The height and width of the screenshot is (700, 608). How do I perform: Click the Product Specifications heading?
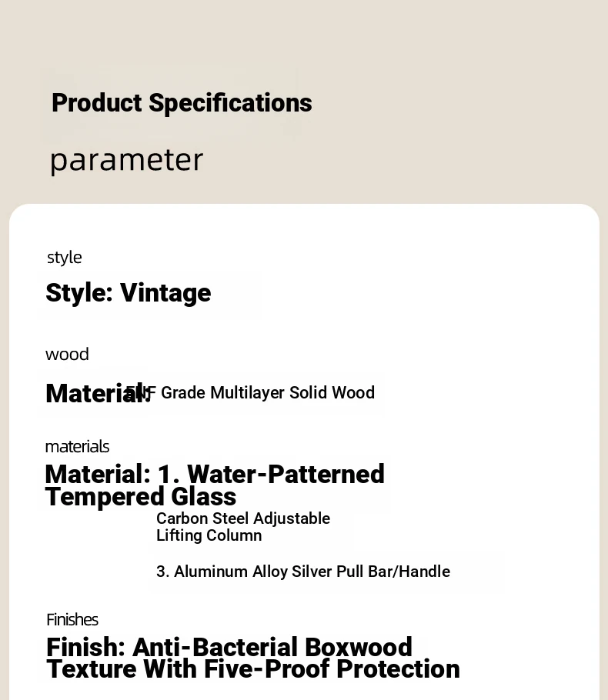coord(182,103)
